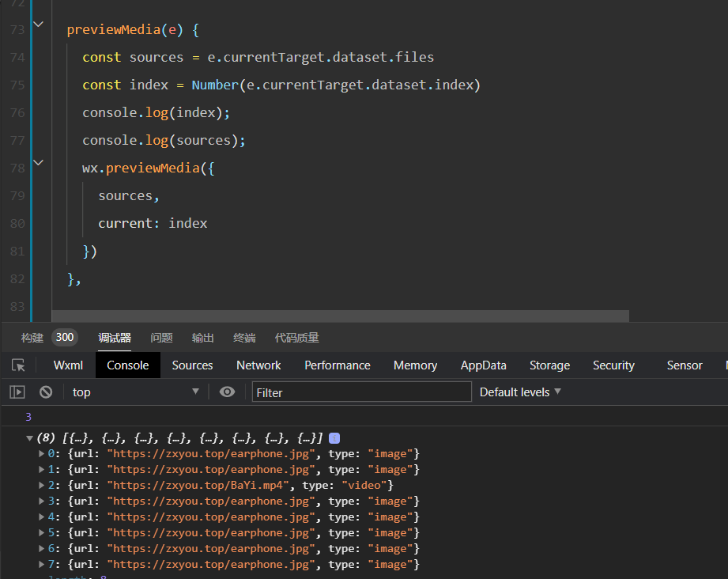Click line number 73 in gutter

17,30
